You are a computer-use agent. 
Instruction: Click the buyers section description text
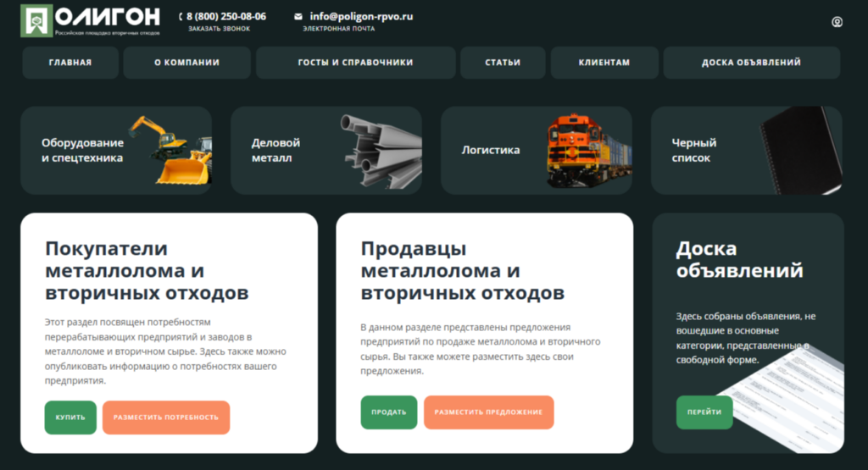coord(165,351)
